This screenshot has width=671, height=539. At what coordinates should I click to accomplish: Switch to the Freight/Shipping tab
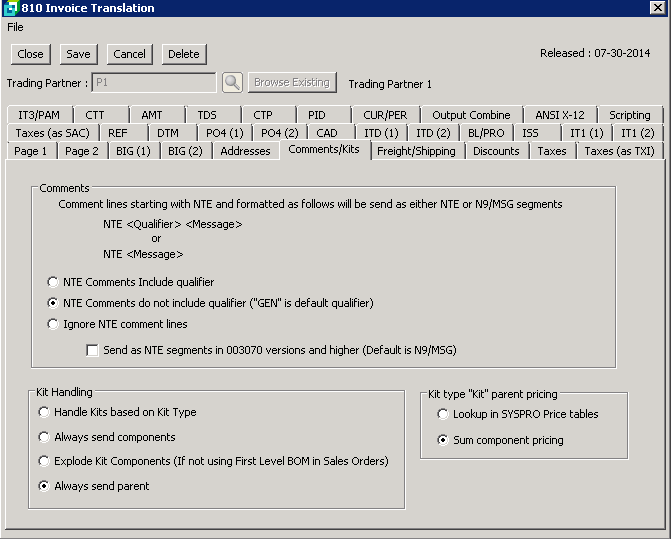point(416,151)
